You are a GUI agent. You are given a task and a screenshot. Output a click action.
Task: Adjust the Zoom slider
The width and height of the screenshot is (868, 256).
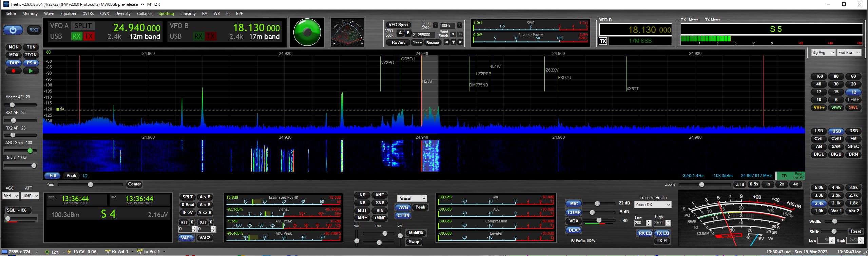point(704,184)
